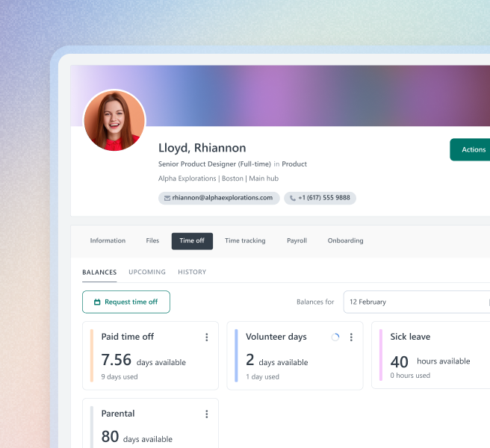Screen dimensions: 490x448
Task: Click the Sick leave card title
Action: (410, 337)
